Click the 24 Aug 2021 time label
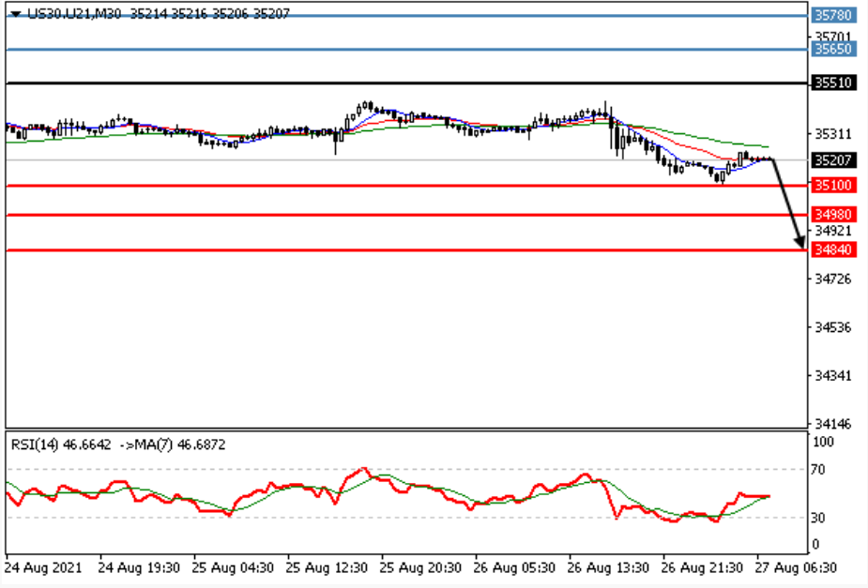868x588 pixels. click(x=43, y=568)
